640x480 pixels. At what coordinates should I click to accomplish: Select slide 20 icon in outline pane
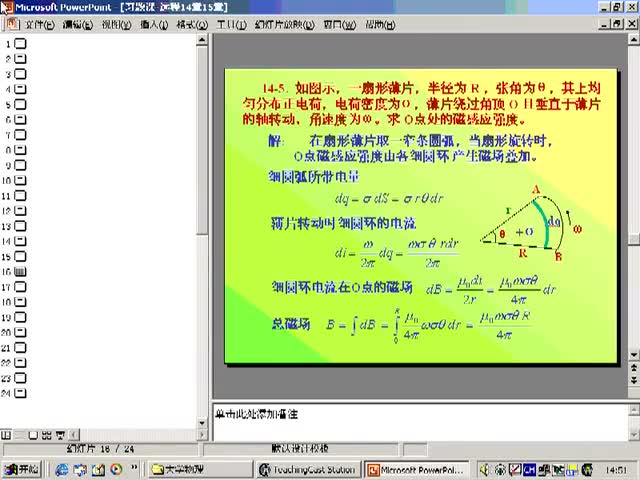click(20, 333)
